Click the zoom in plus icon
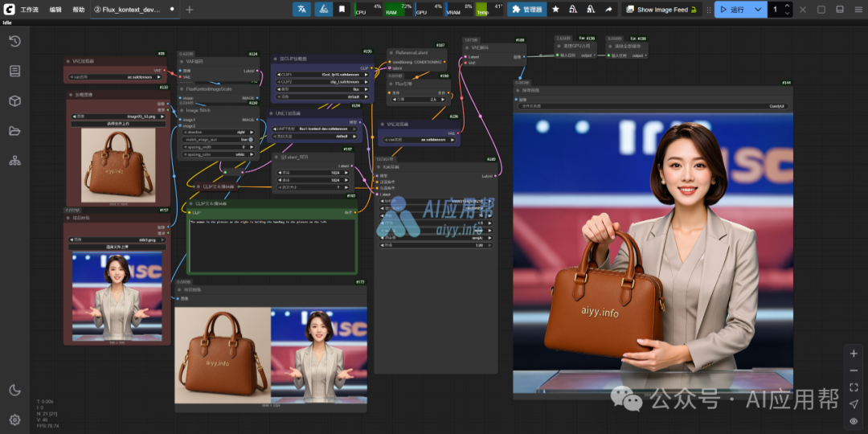The image size is (868, 434). pyautogui.click(x=854, y=354)
